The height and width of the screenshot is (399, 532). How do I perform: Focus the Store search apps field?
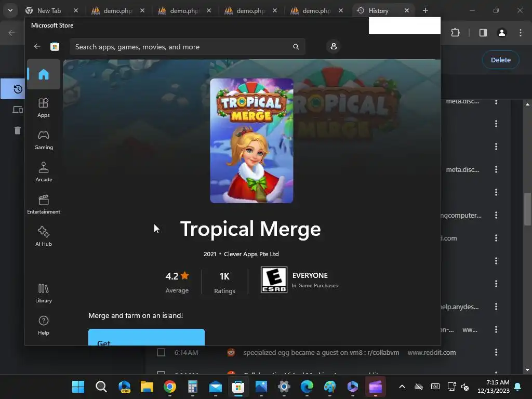coord(187,47)
